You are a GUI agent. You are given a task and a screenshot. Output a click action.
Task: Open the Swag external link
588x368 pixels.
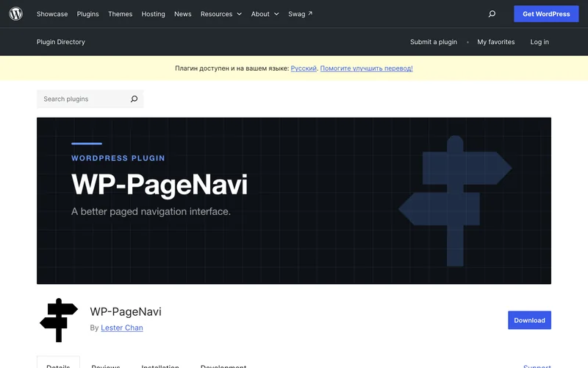pyautogui.click(x=300, y=14)
